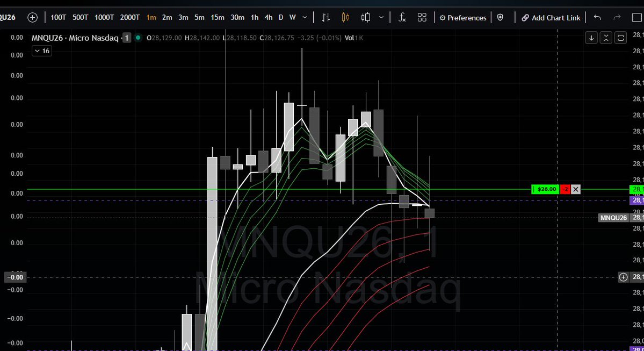Viewport: 644px width, 351px height.
Task: Click the collapse pane button
Action: point(606,38)
